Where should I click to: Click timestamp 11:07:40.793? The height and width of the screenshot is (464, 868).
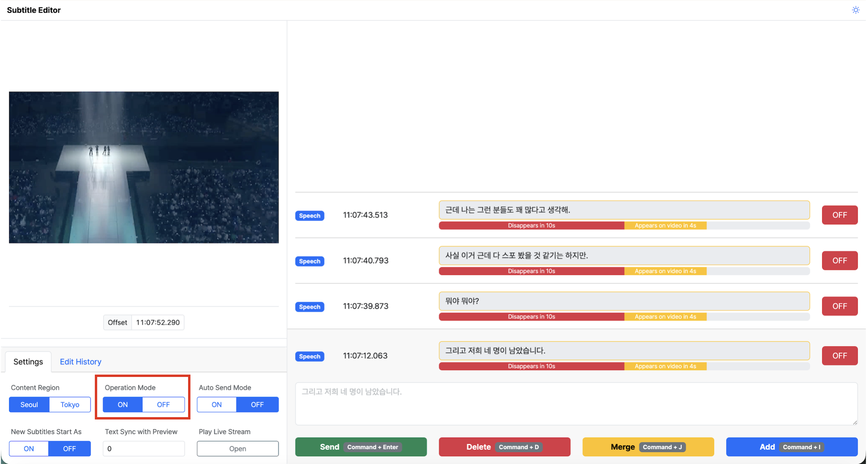[x=366, y=261]
